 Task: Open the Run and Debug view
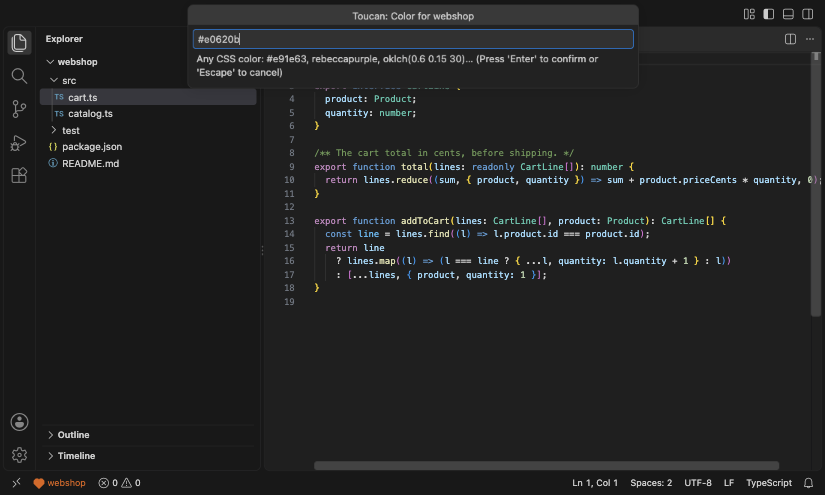[x=19, y=143]
